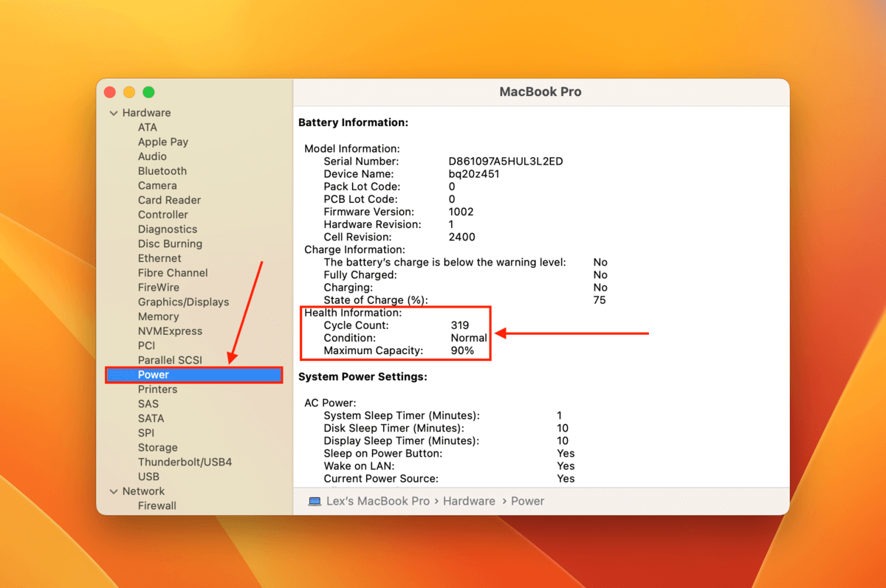Screen dimensions: 886x588
Task: Click Power in the path bar
Action: (x=528, y=501)
